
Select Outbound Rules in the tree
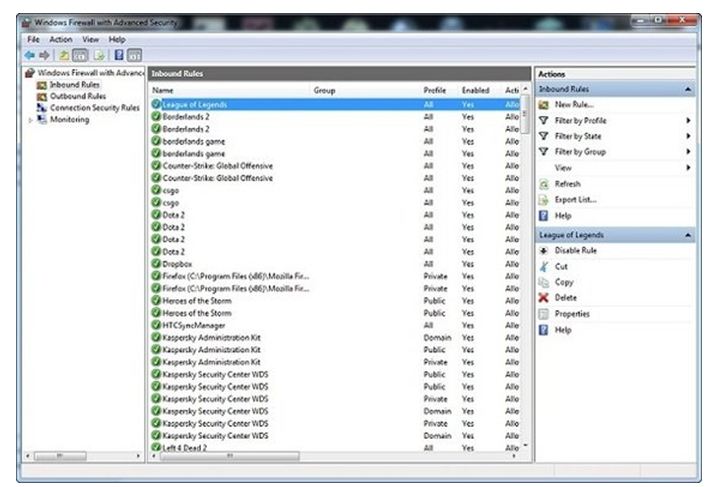[78, 96]
